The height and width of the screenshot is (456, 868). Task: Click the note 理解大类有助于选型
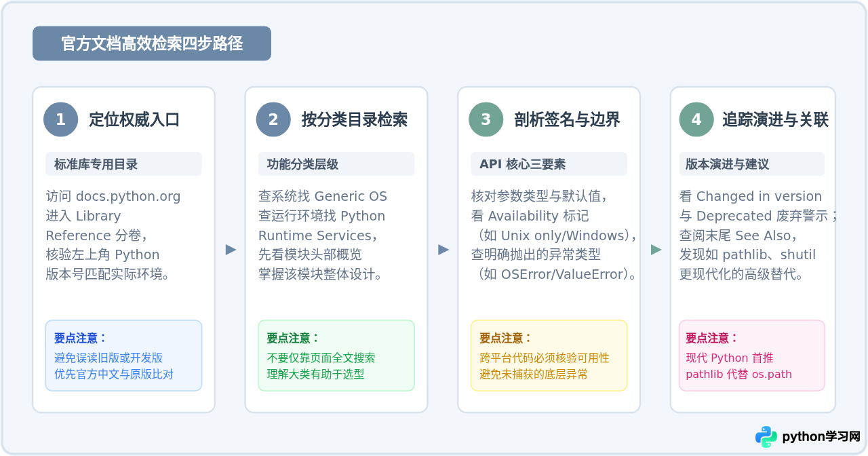315,374
